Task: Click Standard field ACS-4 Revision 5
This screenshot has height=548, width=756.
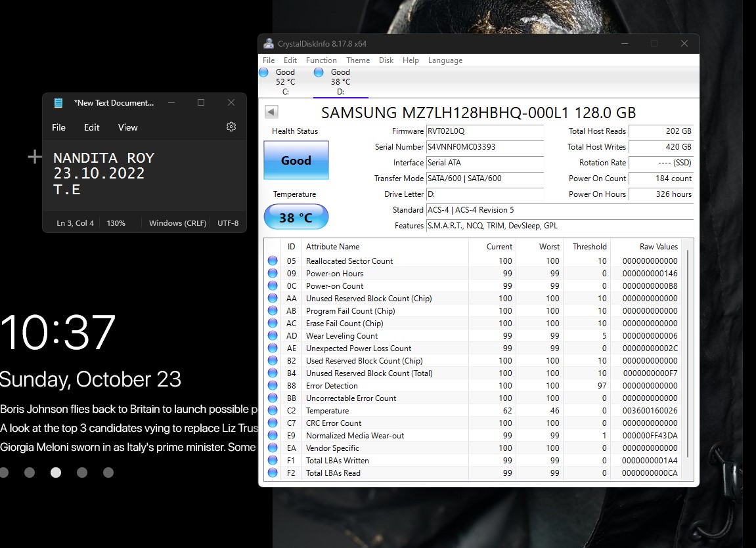Action: click(560, 210)
